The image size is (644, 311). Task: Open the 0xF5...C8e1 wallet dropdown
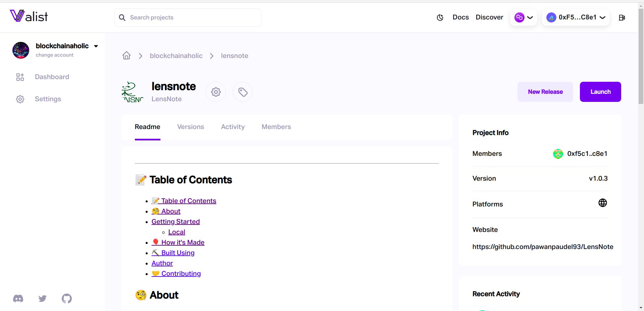click(576, 17)
